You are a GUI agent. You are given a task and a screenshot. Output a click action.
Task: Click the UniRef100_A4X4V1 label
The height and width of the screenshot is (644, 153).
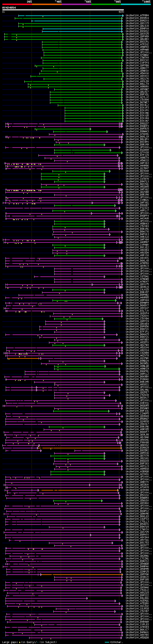pyautogui.click(x=137, y=258)
